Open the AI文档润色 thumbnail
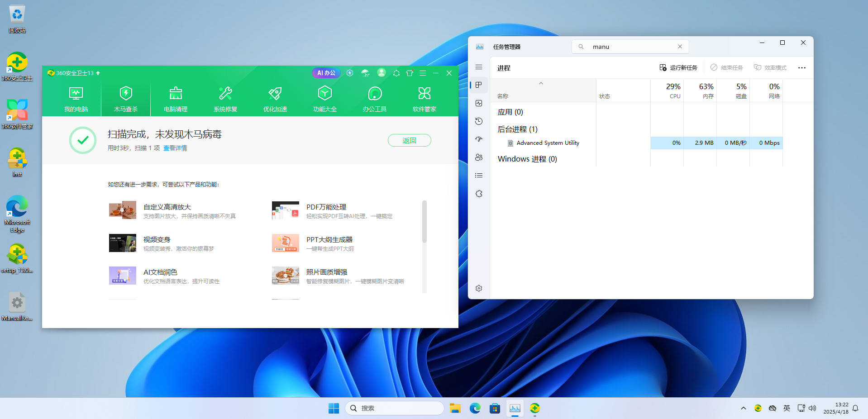868x419 pixels. pyautogui.click(x=123, y=276)
